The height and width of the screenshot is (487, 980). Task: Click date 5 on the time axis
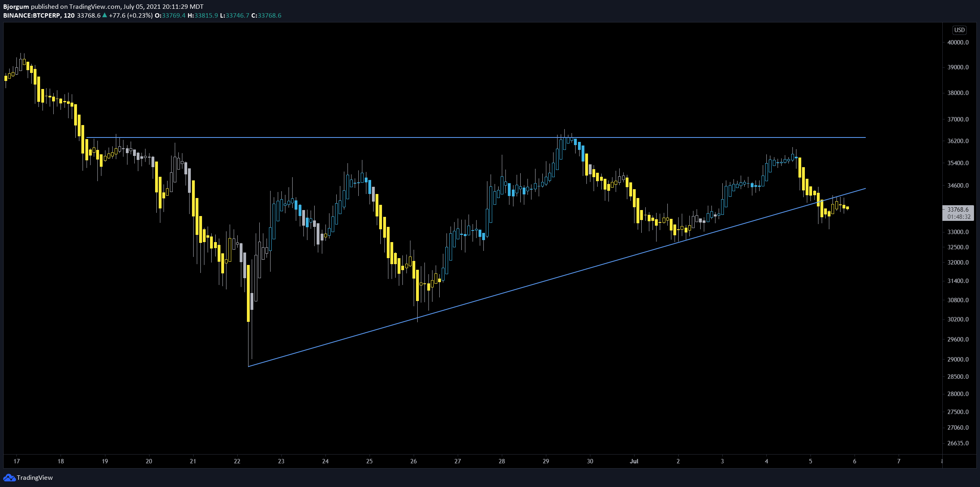coord(810,461)
